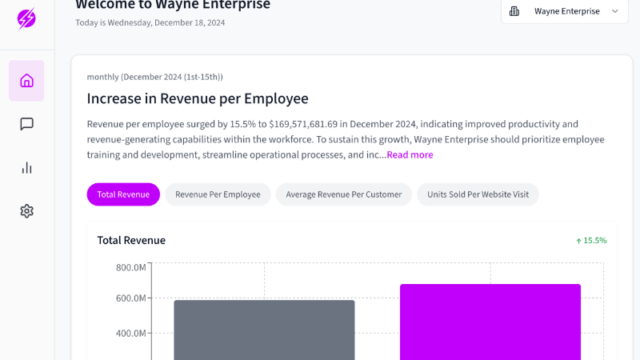Image resolution: width=640 pixels, height=360 pixels.
Task: Open the chat messages sidebar icon
Action: click(x=27, y=124)
